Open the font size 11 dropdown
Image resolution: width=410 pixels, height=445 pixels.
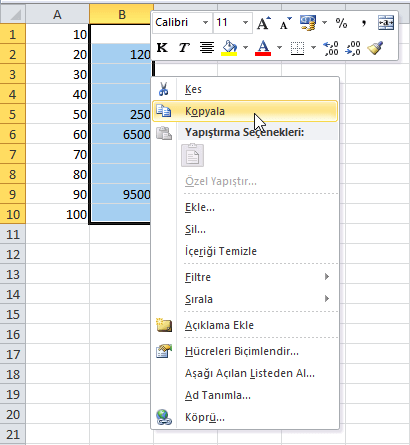[x=245, y=23]
